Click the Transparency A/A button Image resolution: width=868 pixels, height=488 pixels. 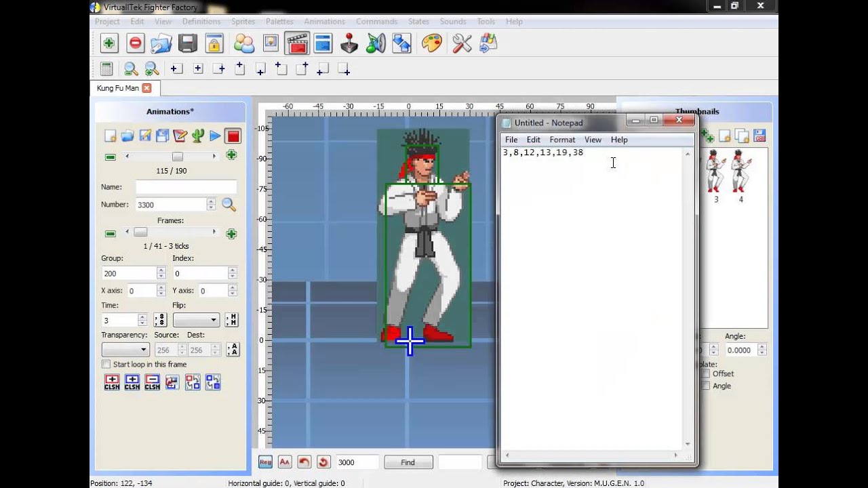[x=232, y=350]
